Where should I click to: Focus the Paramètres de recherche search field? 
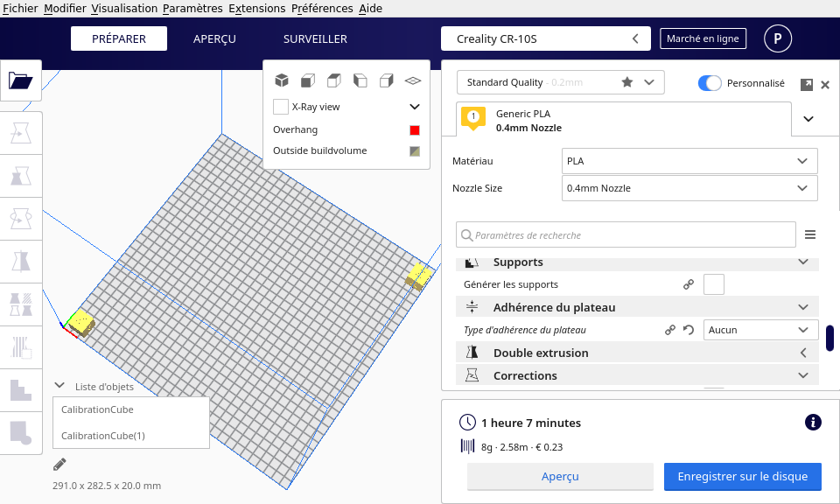[x=626, y=234]
